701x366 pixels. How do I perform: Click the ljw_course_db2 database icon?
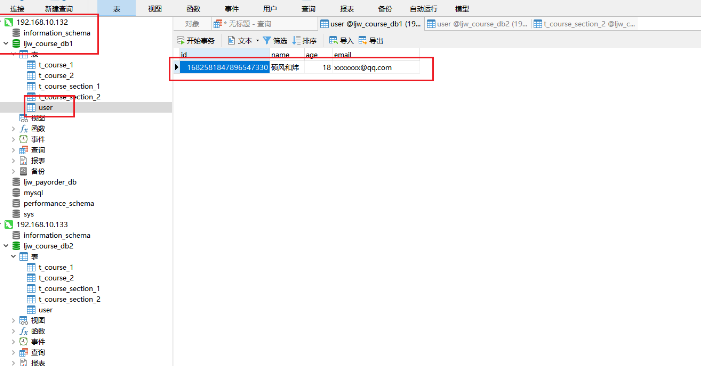(16, 246)
